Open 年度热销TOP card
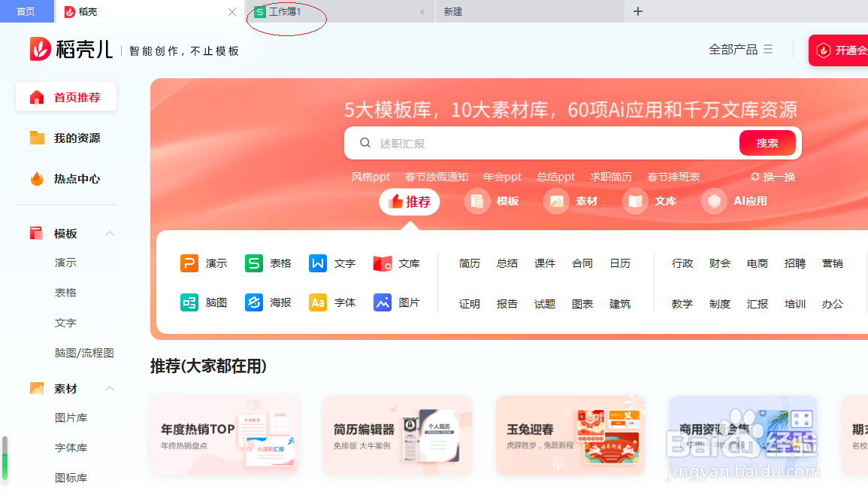 tap(225, 436)
